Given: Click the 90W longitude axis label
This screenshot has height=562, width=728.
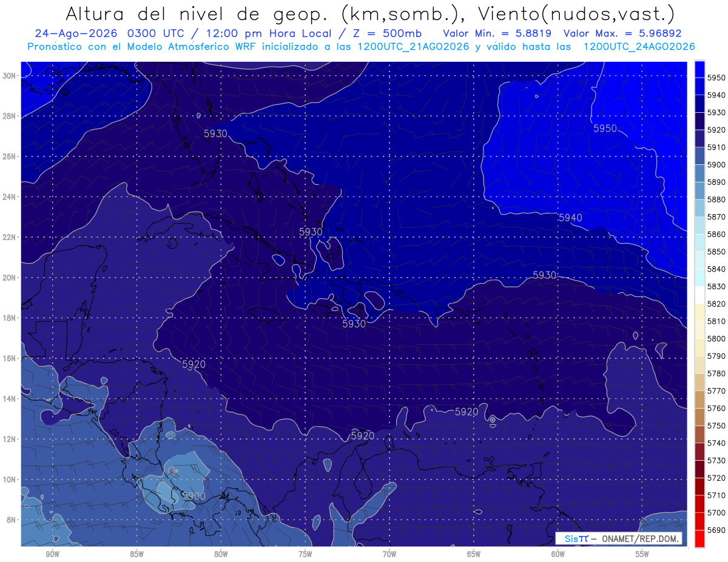Looking at the screenshot, I should coord(52,554).
